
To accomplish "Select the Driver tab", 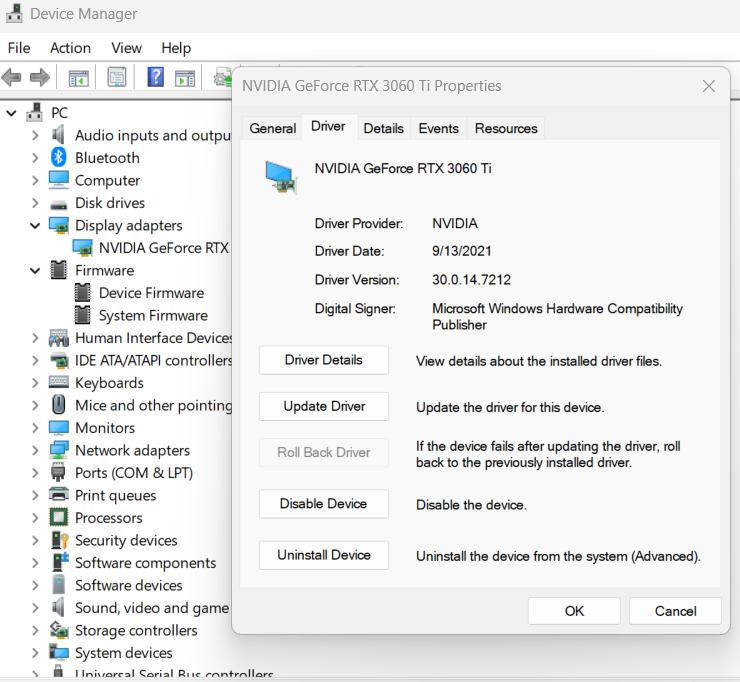I will 328,126.
